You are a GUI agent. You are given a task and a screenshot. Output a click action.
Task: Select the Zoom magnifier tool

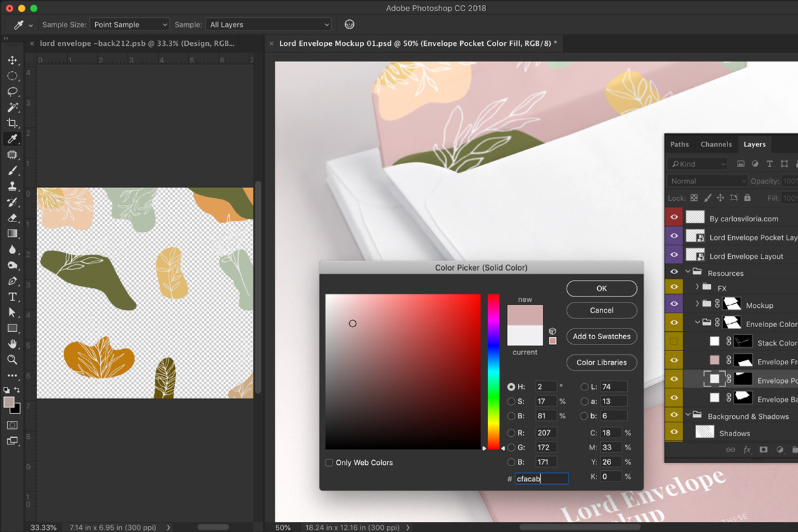click(x=12, y=359)
